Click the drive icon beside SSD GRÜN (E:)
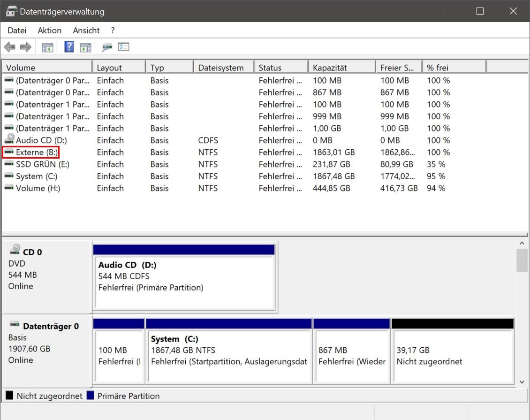Screen dimensions: 530x420 (x=9, y=164)
